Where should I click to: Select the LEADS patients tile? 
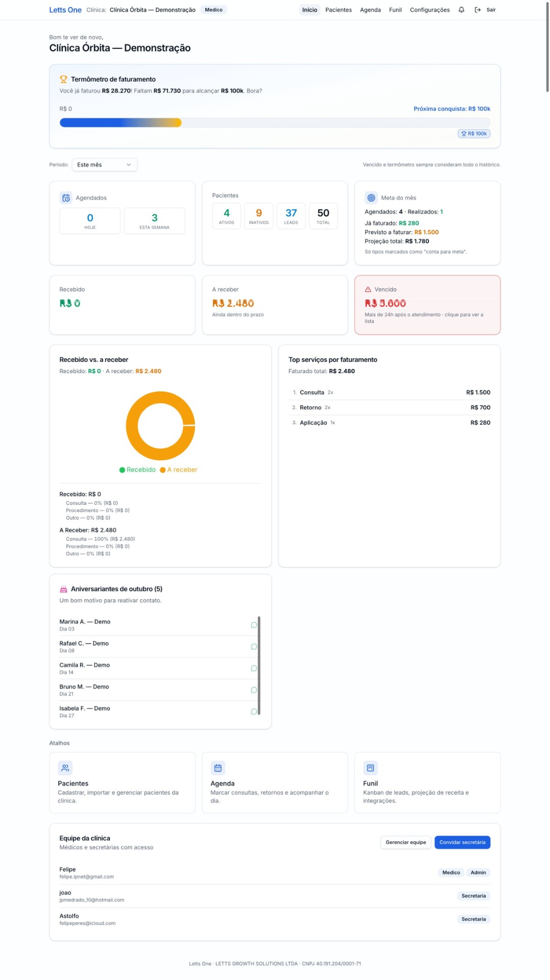291,216
